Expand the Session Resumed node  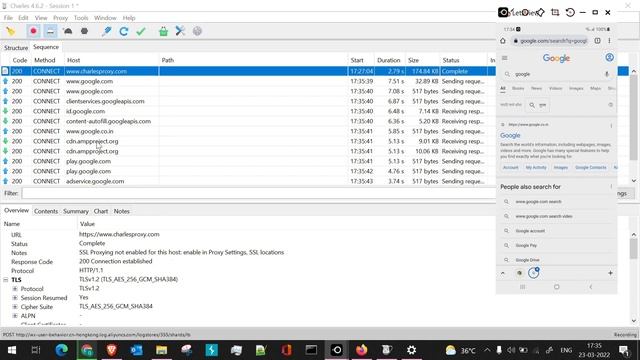pos(15,298)
